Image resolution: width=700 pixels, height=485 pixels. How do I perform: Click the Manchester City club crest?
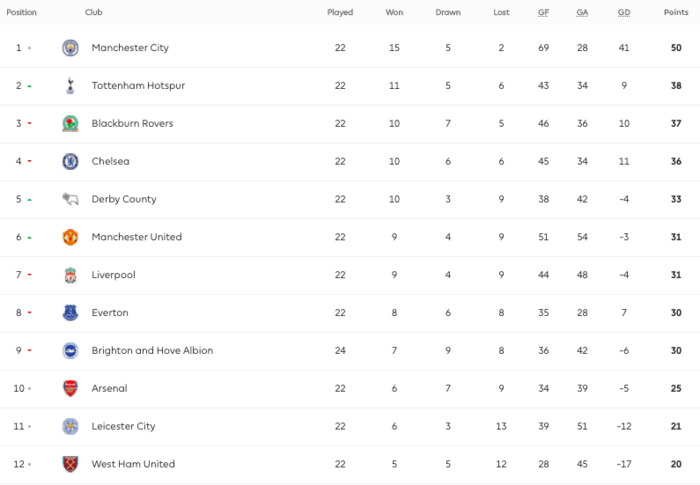click(70, 48)
